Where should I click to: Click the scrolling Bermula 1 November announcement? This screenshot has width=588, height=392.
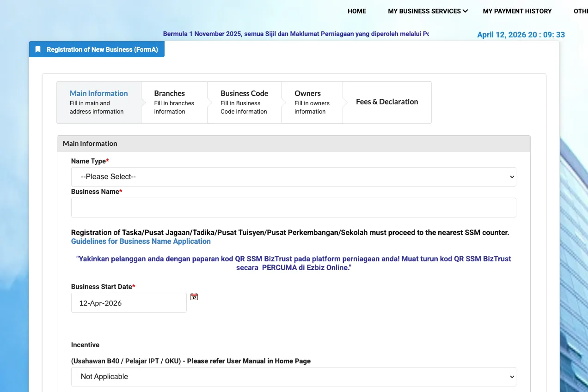pos(296,34)
